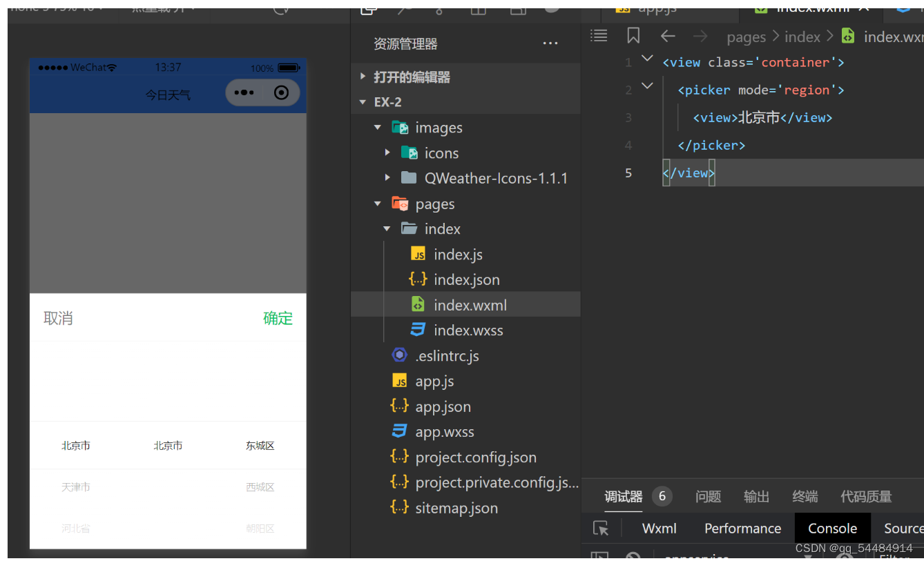The width and height of the screenshot is (924, 561).
Task: Select 天津市 in the picker column
Action: [x=76, y=487]
